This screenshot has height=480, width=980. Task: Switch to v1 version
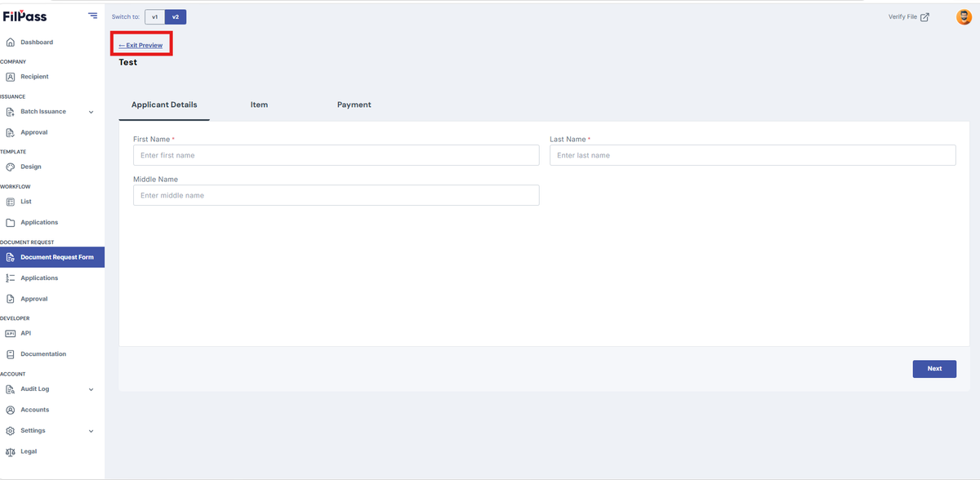coord(154,17)
